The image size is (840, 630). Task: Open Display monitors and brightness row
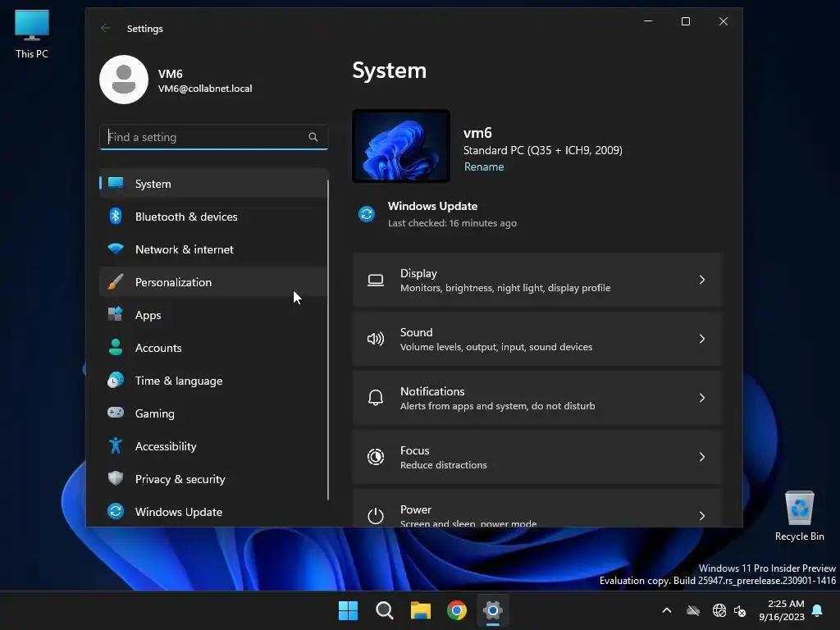tap(537, 281)
